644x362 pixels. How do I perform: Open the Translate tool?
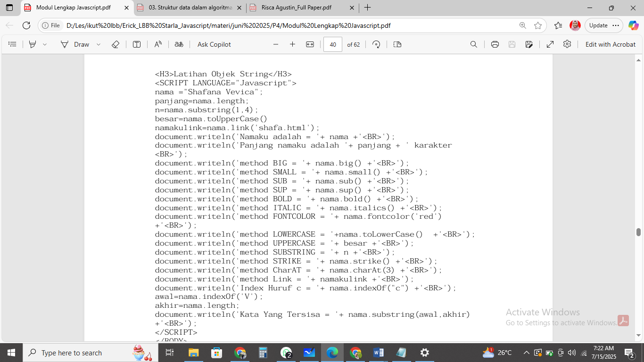click(x=179, y=44)
